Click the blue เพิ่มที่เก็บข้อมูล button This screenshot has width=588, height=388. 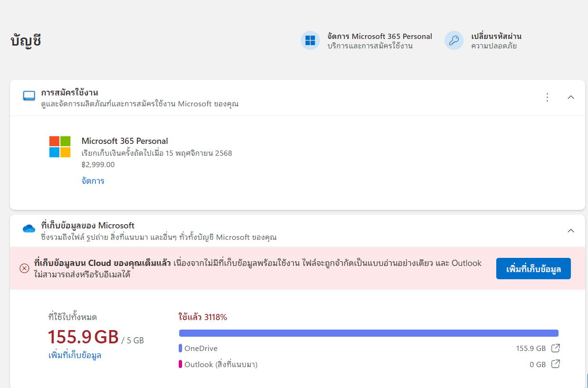tap(533, 269)
